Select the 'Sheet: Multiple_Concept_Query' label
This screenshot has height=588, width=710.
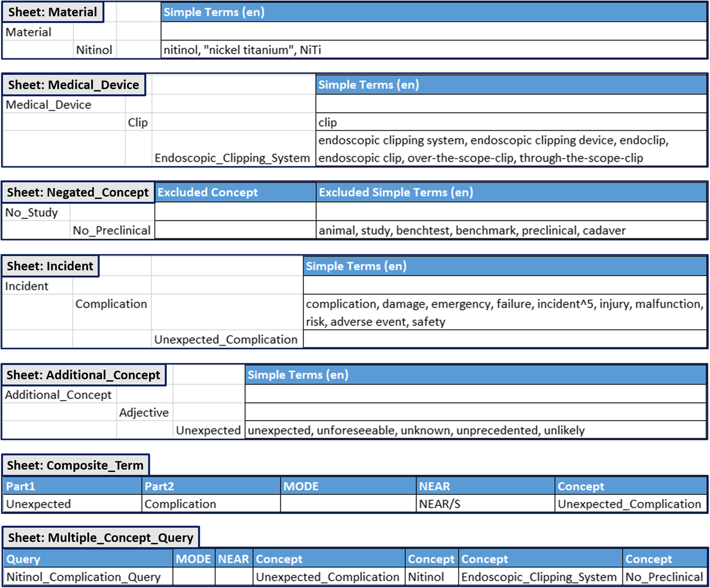pos(101,537)
